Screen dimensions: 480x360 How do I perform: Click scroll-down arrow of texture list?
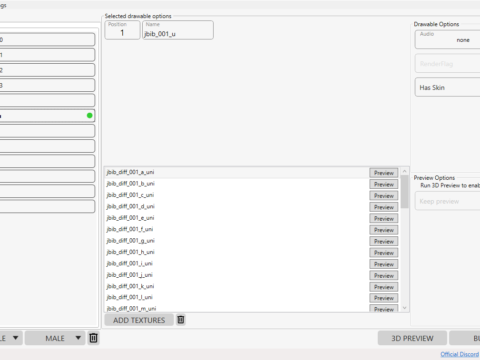[x=405, y=308]
